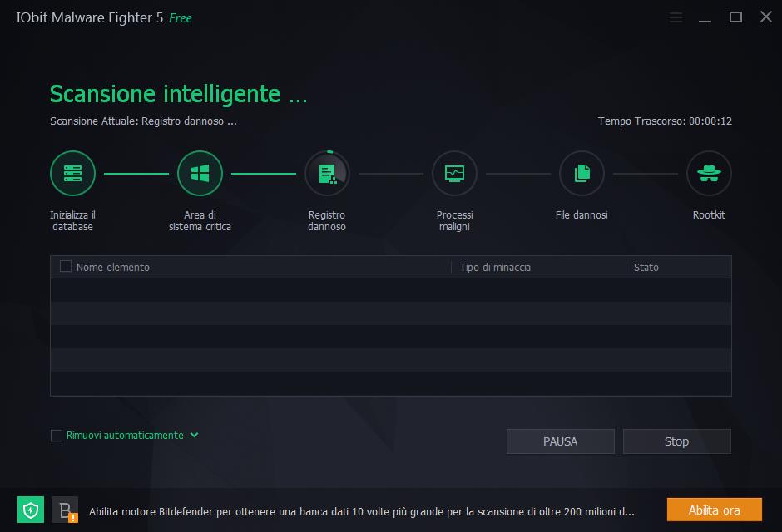
Task: Open the hamburger menu in title bar
Action: (676, 17)
